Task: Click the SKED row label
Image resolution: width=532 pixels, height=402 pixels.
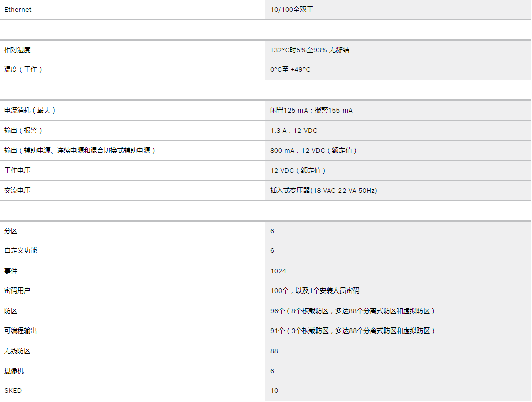Action: tap(13, 391)
